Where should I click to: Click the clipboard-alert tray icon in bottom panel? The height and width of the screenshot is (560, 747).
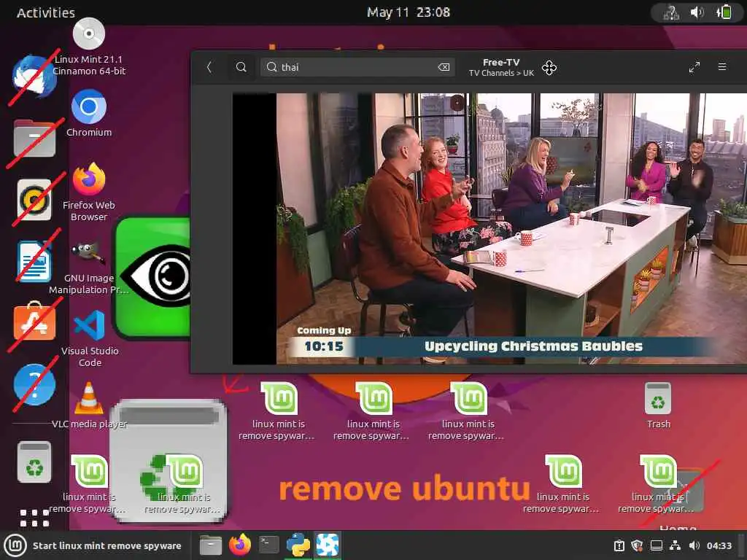(x=619, y=545)
